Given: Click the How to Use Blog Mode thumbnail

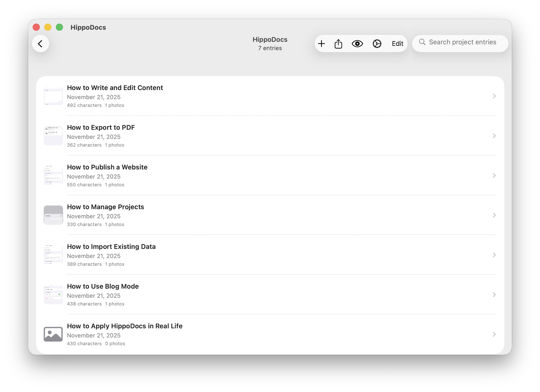Looking at the screenshot, I should (x=53, y=295).
